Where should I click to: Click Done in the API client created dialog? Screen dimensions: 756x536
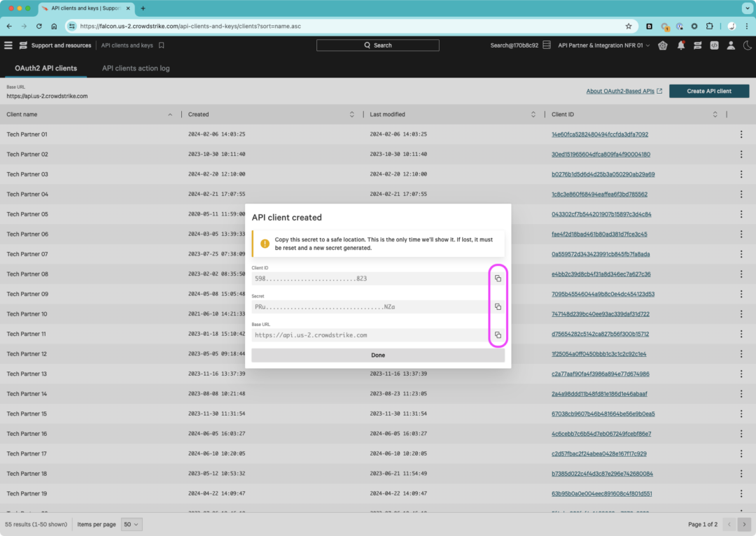click(378, 355)
